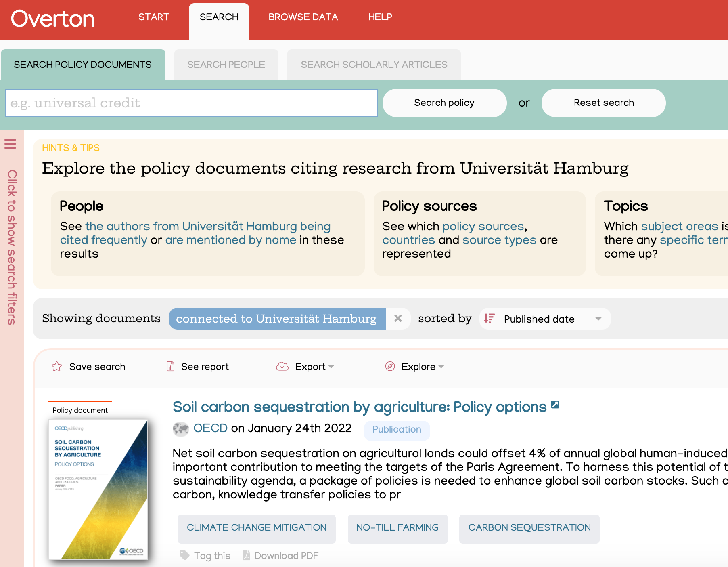Open See report via its document icon
The height and width of the screenshot is (567, 728).
(x=170, y=366)
